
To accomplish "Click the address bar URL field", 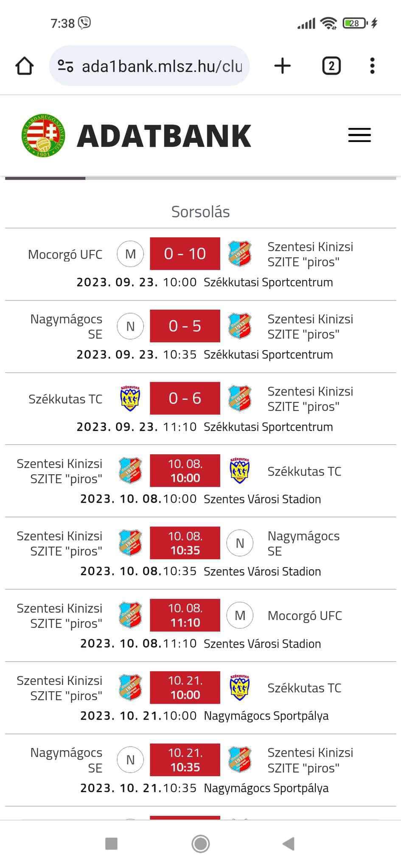I will [x=162, y=66].
